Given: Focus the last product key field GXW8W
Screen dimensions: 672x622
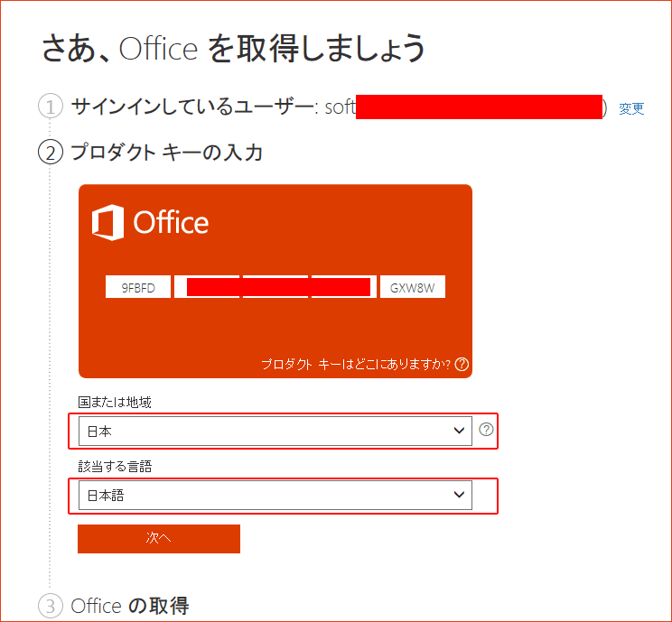Looking at the screenshot, I should pyautogui.click(x=412, y=286).
